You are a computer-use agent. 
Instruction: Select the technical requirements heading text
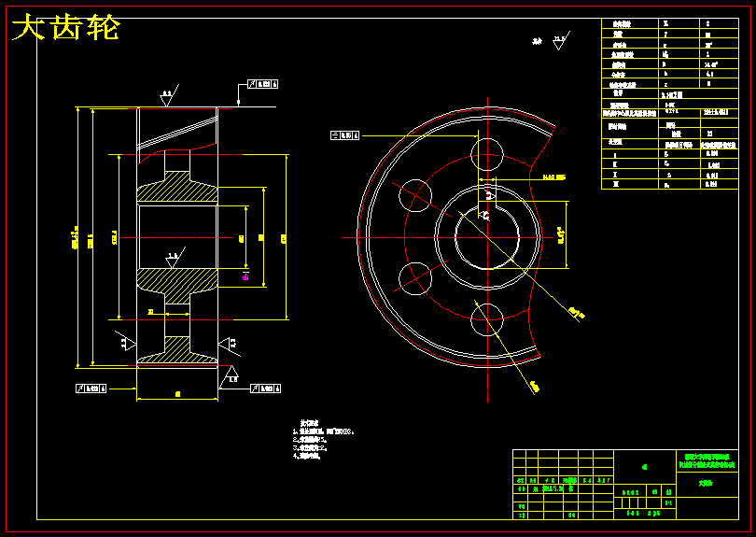(309, 423)
